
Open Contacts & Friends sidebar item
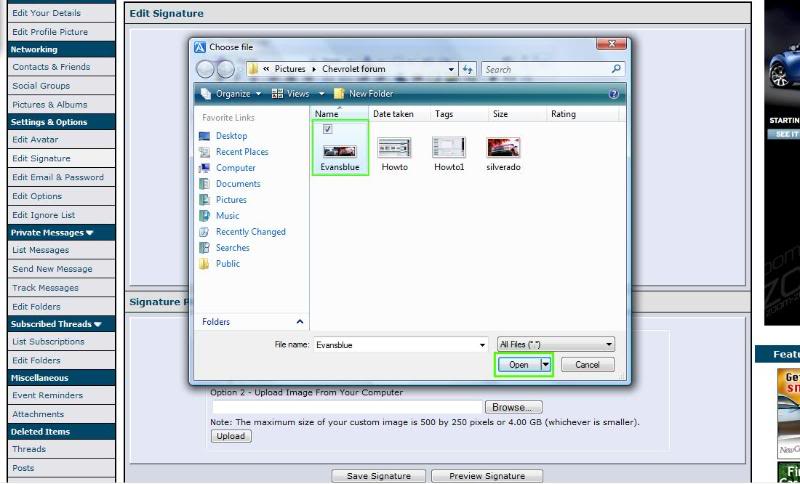pyautogui.click(x=51, y=67)
